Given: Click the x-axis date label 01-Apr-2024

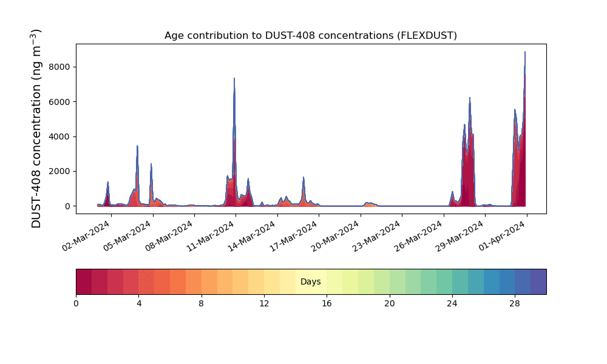Looking at the screenshot, I should (502, 236).
